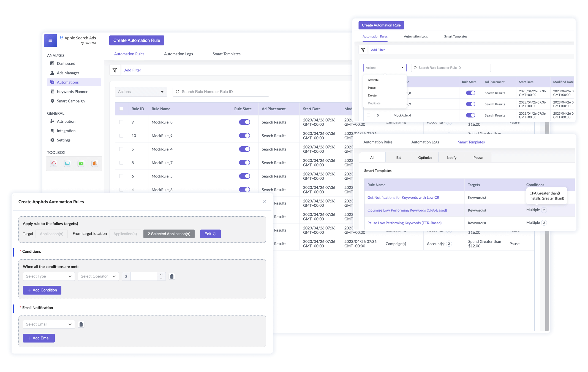
Task: Click the hamburger menu icon
Action: [50, 41]
